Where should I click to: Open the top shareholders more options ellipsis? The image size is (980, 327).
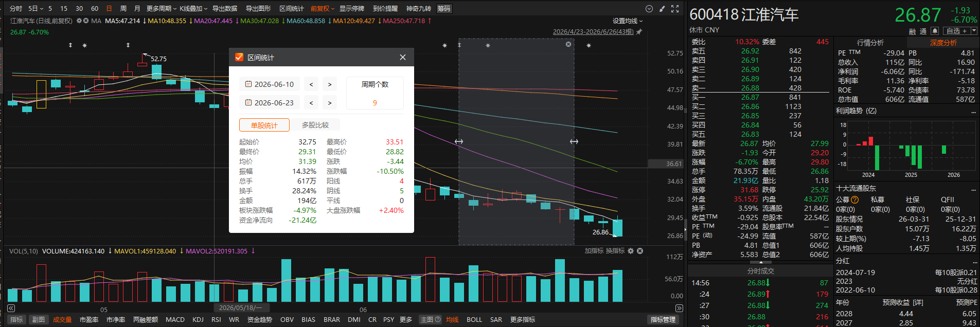tap(973, 190)
